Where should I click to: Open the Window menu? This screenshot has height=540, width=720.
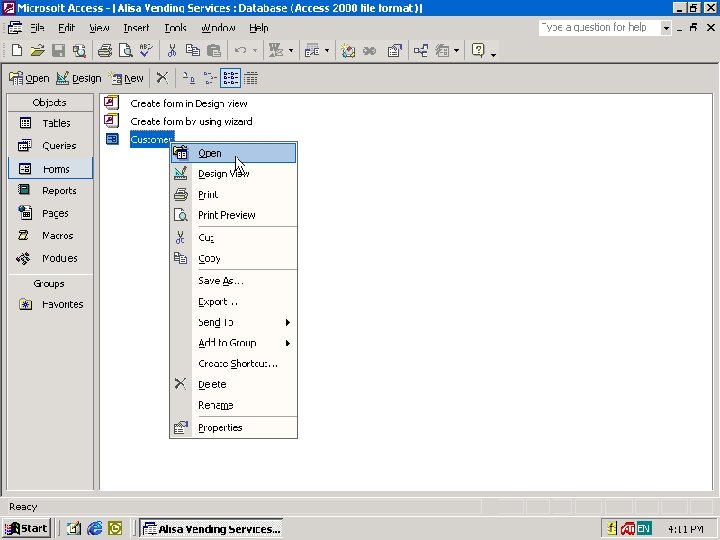pyautogui.click(x=219, y=28)
